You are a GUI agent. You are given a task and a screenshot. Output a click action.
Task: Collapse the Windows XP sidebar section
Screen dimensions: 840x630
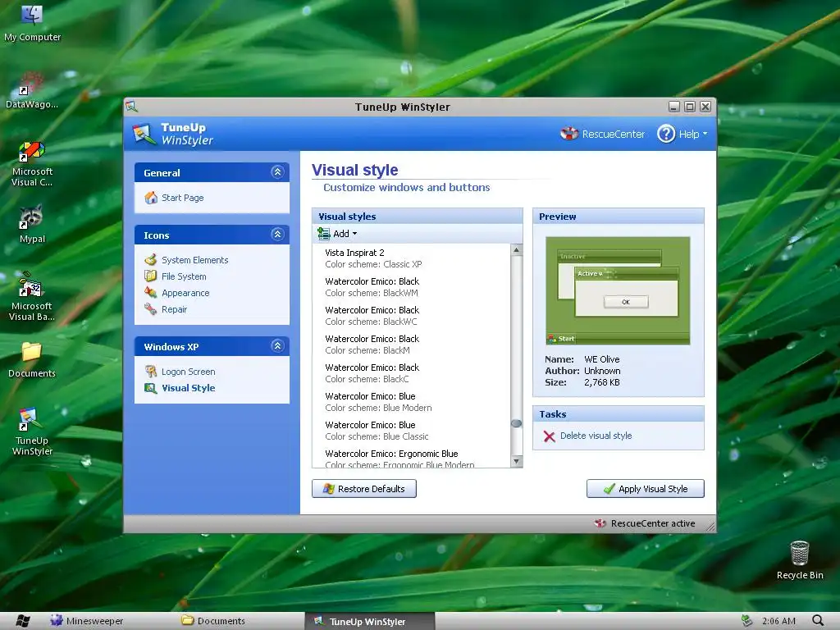[277, 345]
